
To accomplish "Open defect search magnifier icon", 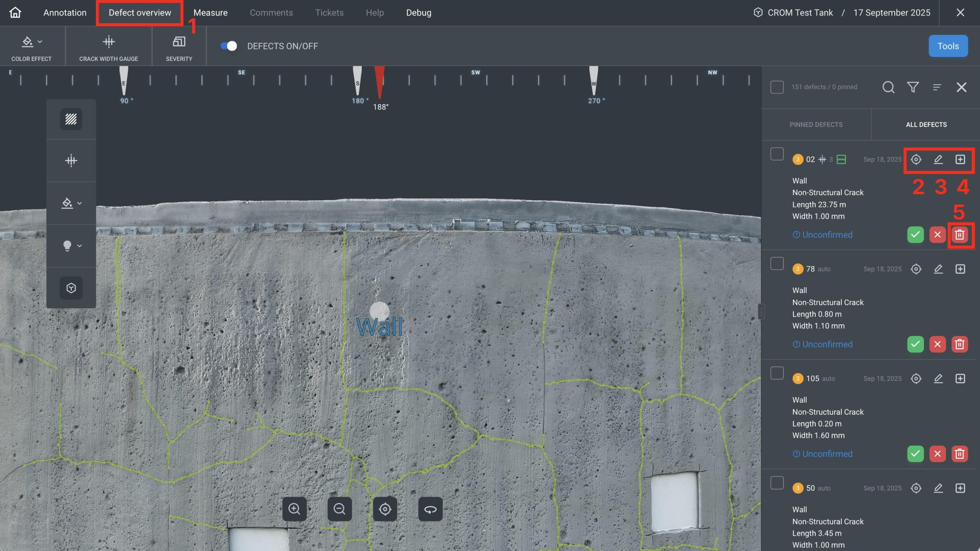I will tap(888, 87).
